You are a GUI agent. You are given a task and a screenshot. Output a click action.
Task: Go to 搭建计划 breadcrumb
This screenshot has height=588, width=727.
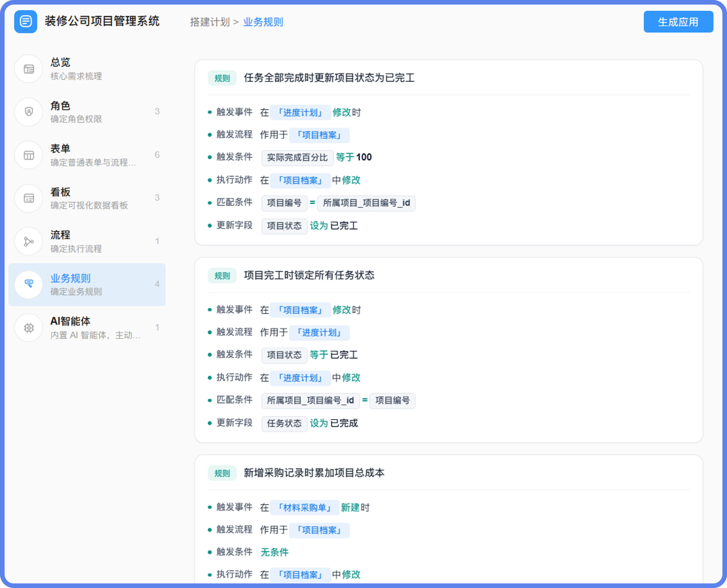210,22
